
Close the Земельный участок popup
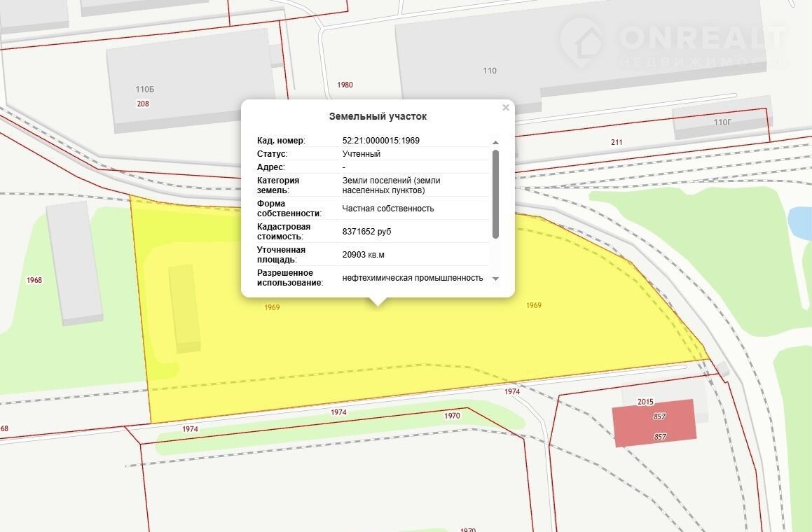pos(505,108)
